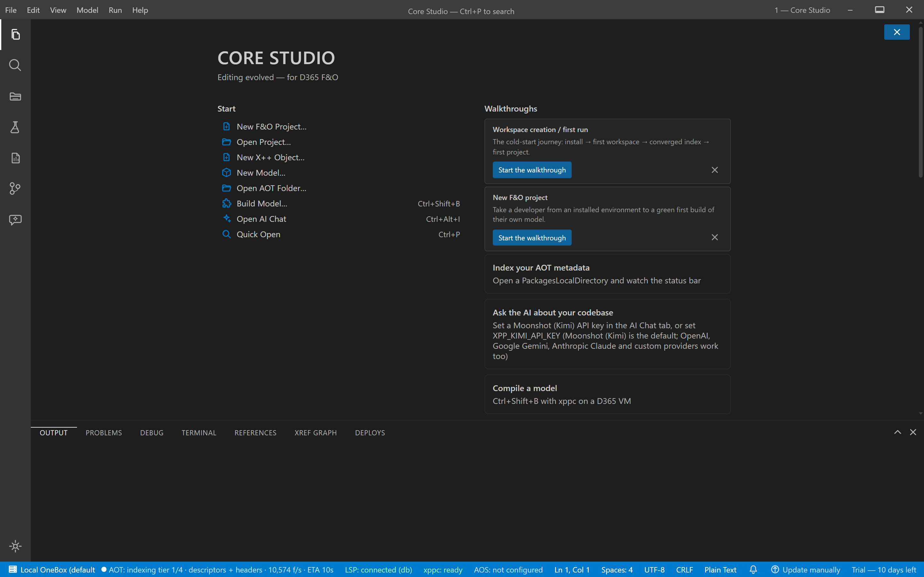Open the CRLF line ending selector

(684, 569)
